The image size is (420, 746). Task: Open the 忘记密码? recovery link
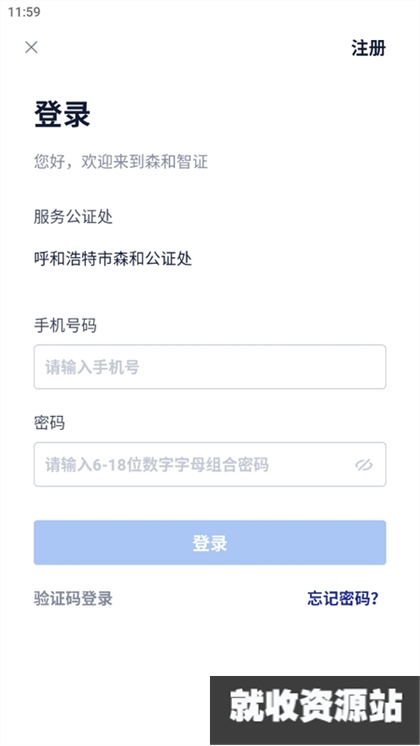[342, 599]
